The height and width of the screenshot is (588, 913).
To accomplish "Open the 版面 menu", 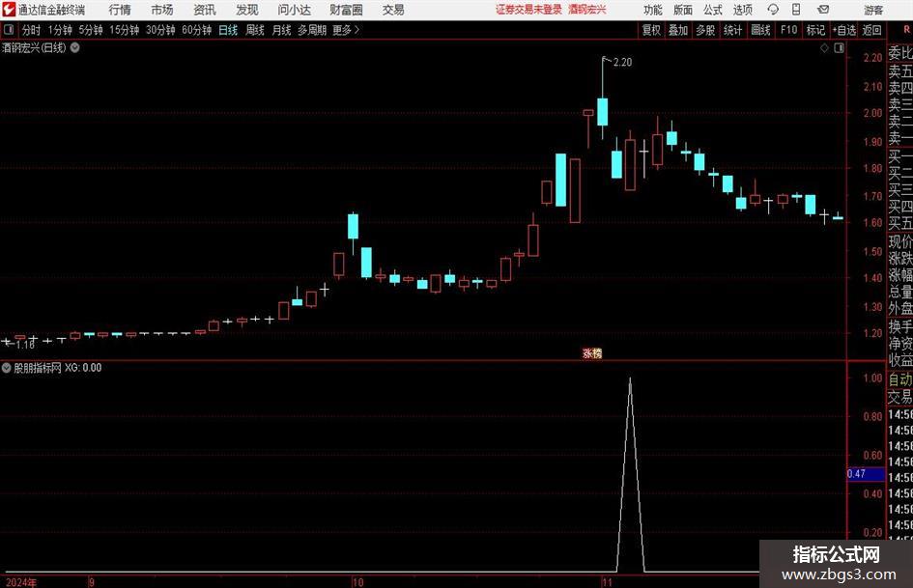I will coord(682,10).
